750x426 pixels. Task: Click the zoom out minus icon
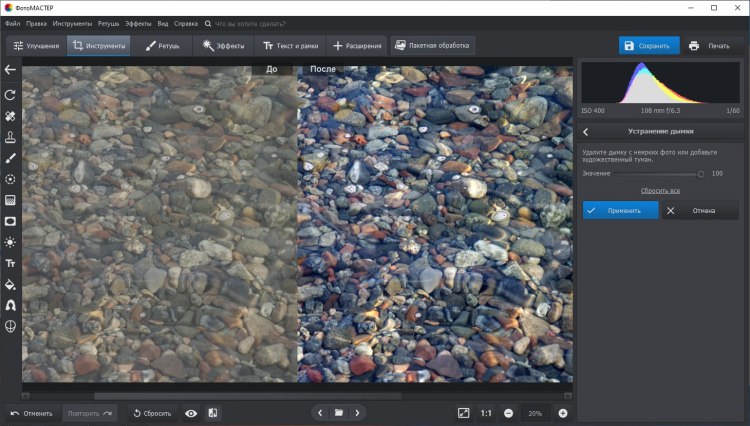(x=508, y=413)
